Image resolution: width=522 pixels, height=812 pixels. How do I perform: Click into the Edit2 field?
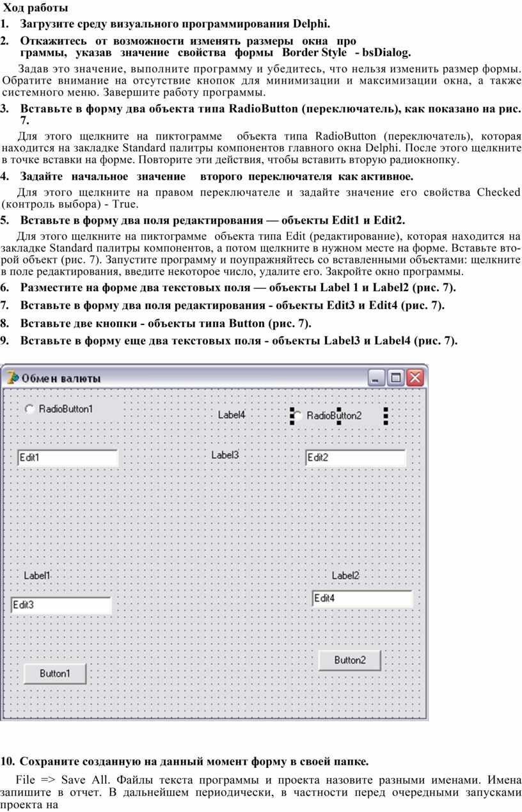click(356, 458)
